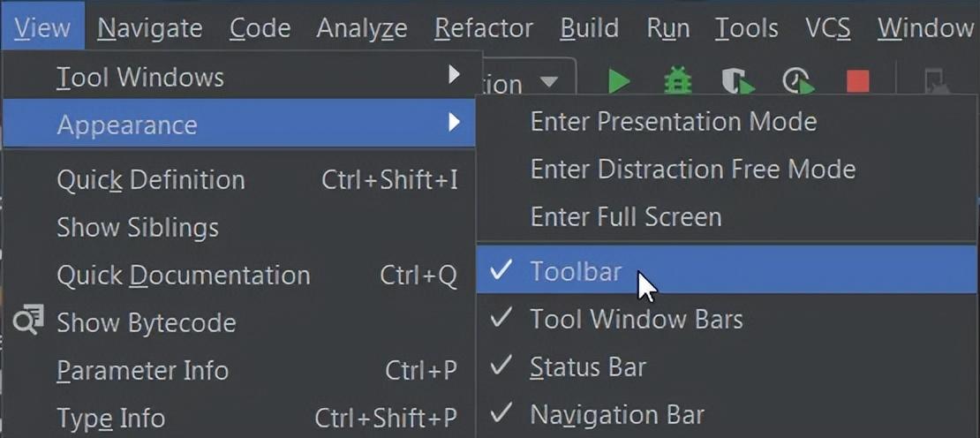Open the run configuration dropdown arrow

click(549, 82)
